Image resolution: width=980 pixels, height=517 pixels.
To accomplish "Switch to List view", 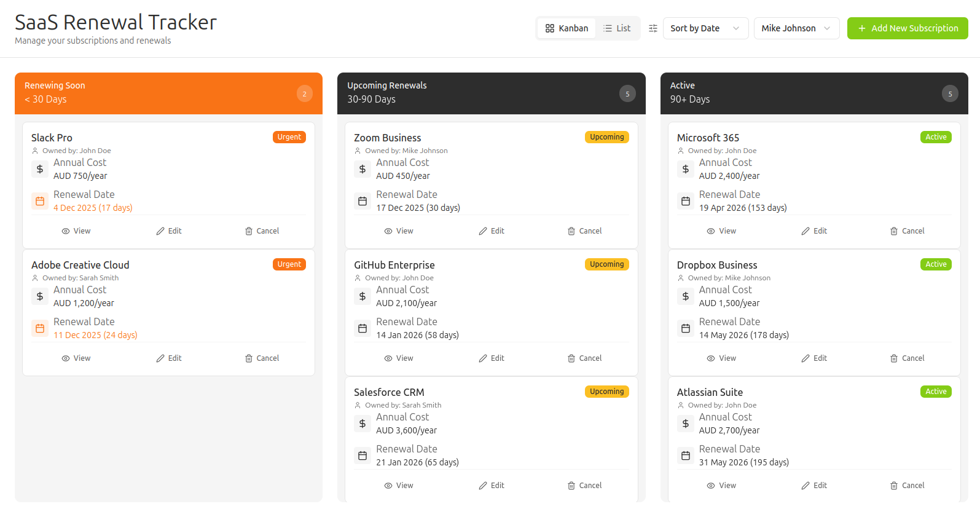I will click(x=617, y=28).
